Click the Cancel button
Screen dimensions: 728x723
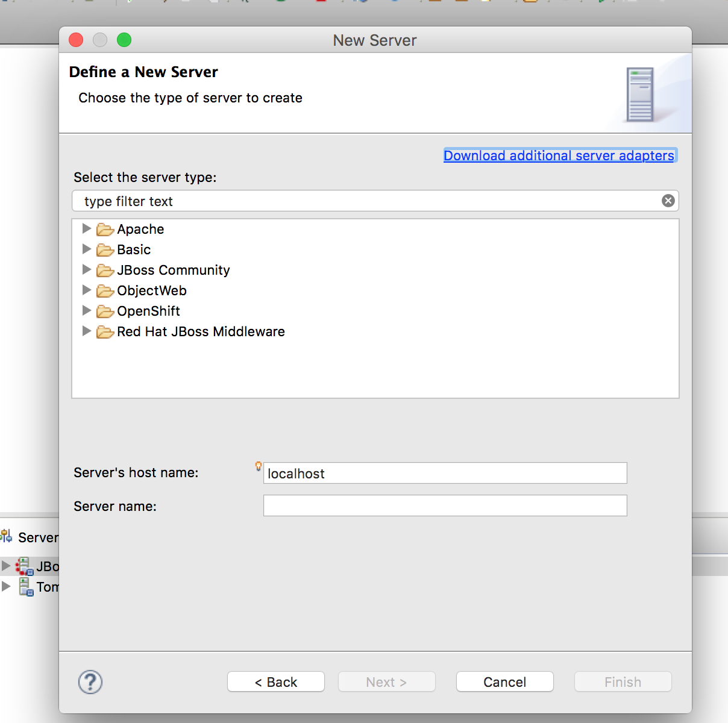point(505,682)
